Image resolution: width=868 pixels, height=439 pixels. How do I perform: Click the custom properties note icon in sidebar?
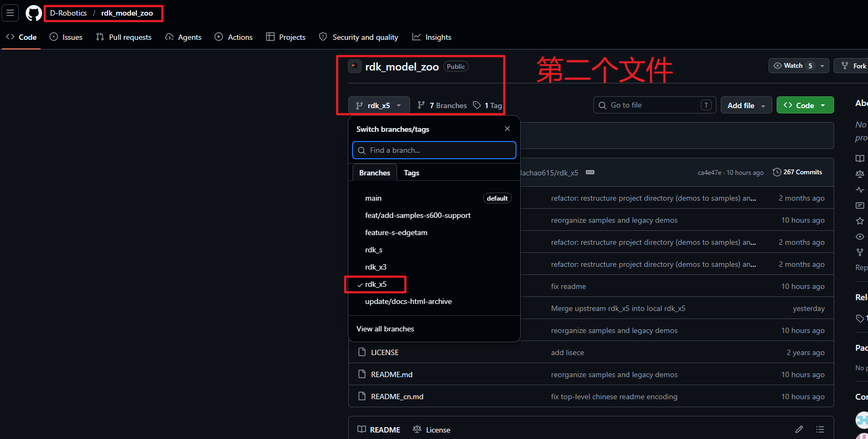click(x=860, y=206)
